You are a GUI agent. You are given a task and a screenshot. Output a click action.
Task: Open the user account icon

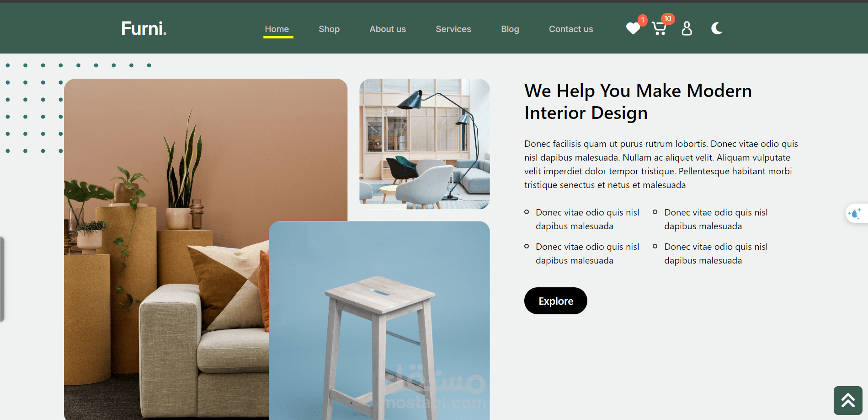click(687, 28)
